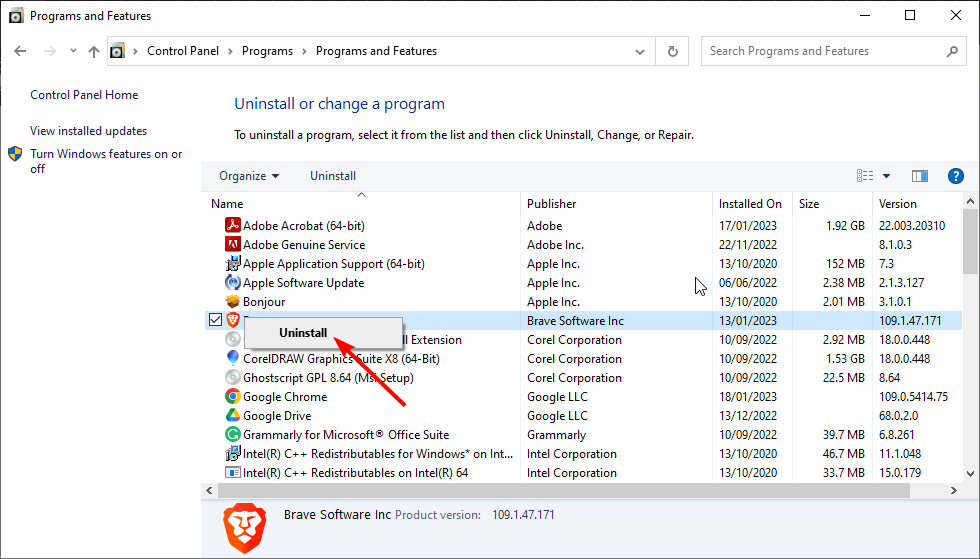The height and width of the screenshot is (559, 980).
Task: Navigate to Programs breadcrumb
Action: [x=268, y=51]
